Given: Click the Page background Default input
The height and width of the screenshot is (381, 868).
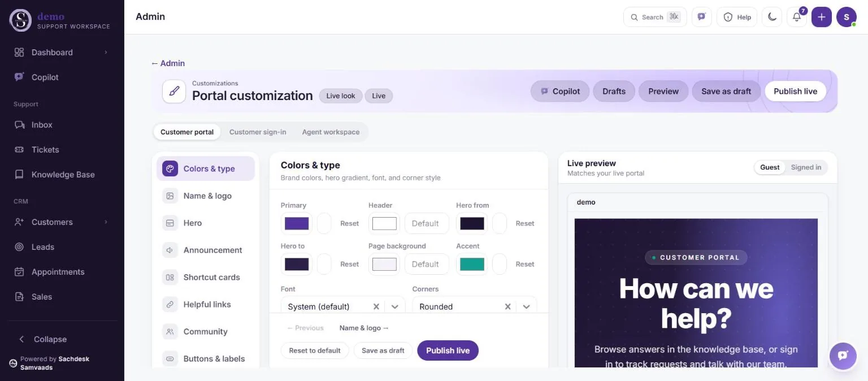Looking at the screenshot, I should (x=427, y=264).
